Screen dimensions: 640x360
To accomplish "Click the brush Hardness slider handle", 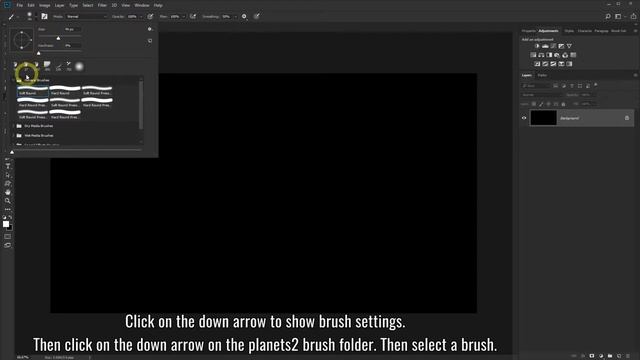I will point(39,53).
